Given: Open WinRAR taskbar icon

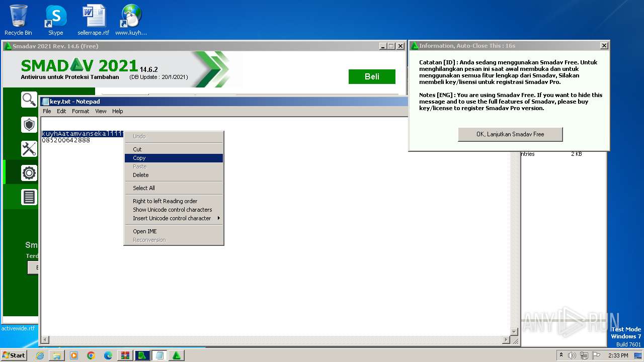Looking at the screenshot, I should click(x=125, y=355).
